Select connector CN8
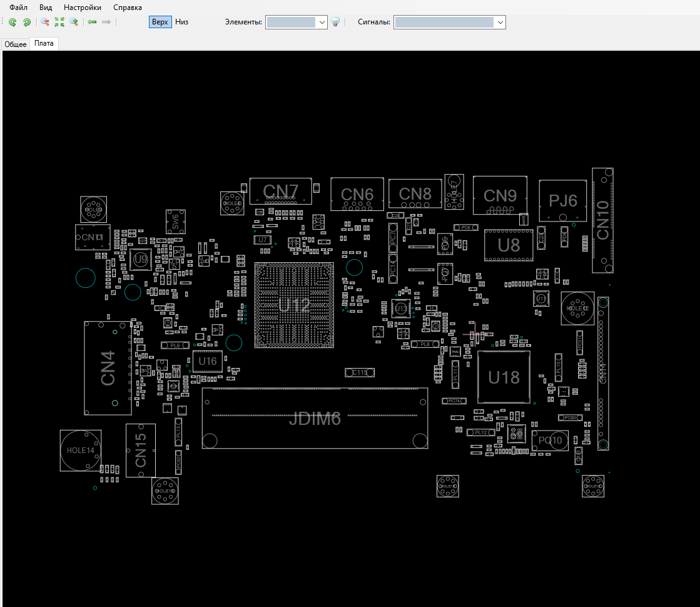 (415, 194)
